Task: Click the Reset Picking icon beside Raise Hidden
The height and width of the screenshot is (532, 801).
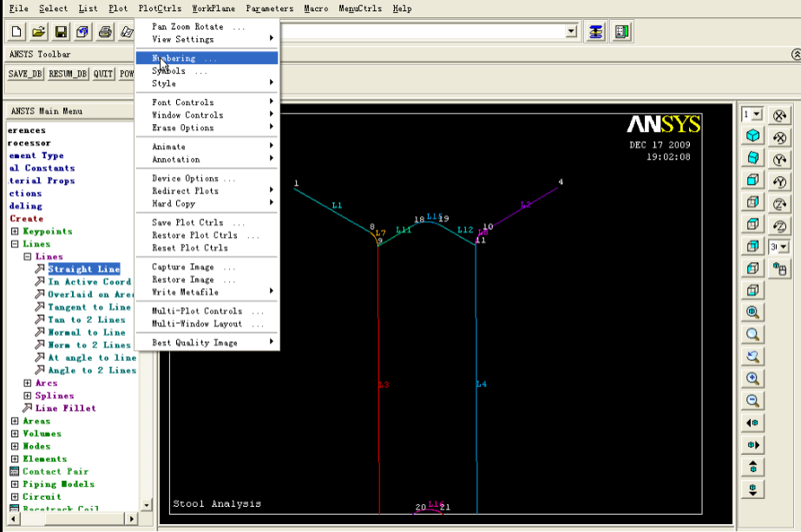Action: click(621, 32)
